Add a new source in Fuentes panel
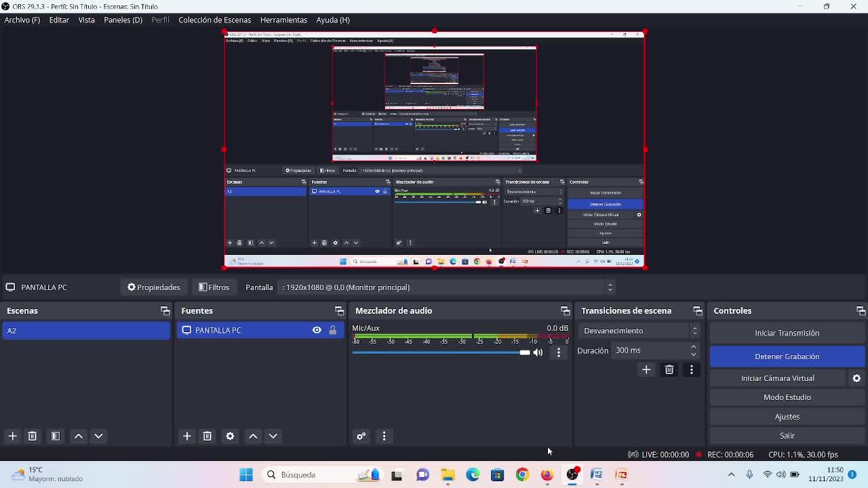The image size is (868, 488). click(x=187, y=436)
